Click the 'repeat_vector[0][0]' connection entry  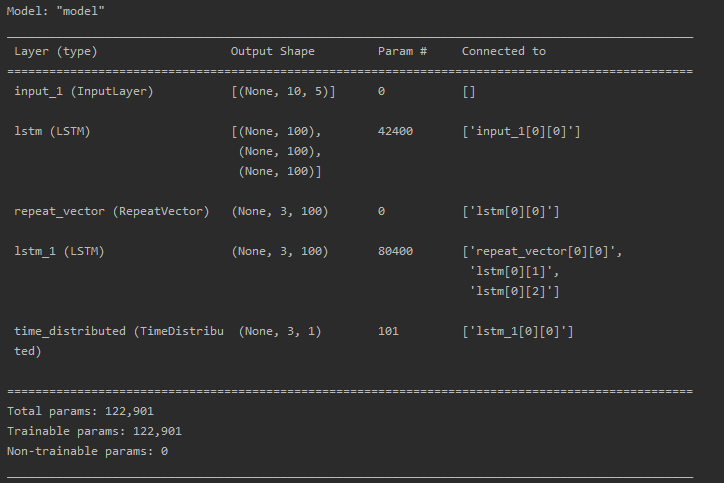click(x=541, y=251)
